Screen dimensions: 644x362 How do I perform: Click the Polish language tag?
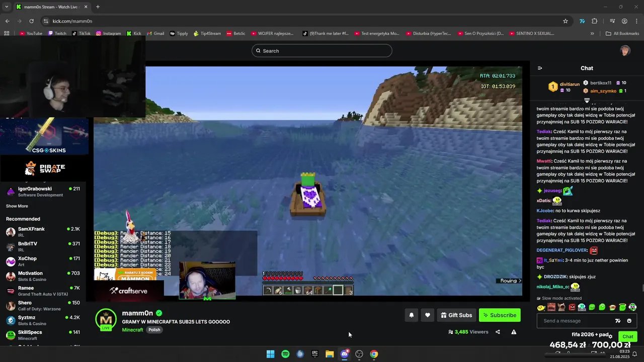pyautogui.click(x=154, y=330)
